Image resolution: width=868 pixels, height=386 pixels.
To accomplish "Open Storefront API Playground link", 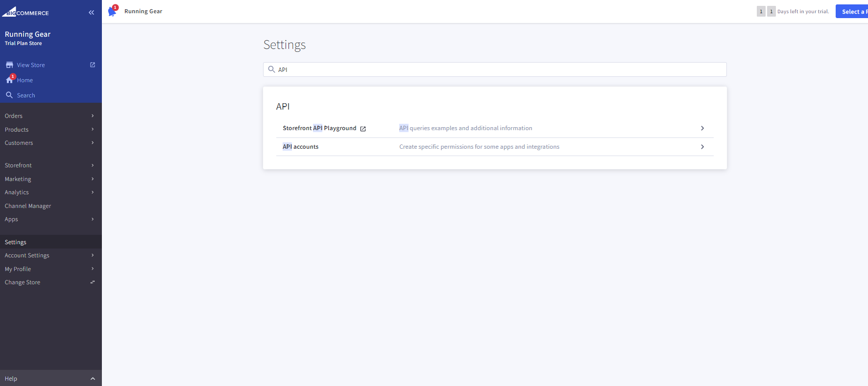I will (319, 128).
